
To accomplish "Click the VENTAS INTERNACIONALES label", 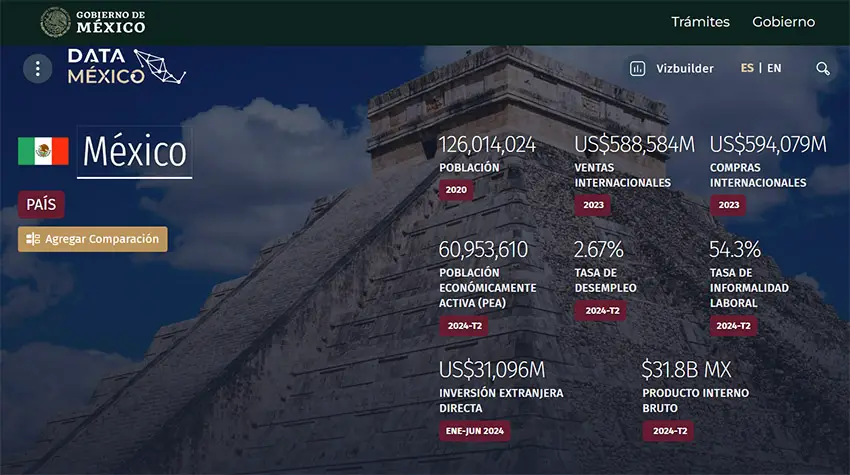I will click(x=622, y=175).
